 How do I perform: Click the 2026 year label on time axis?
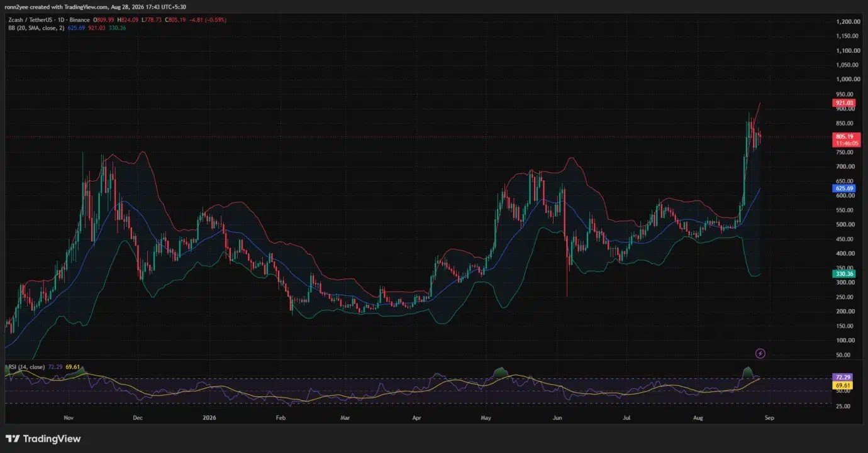(x=208, y=417)
